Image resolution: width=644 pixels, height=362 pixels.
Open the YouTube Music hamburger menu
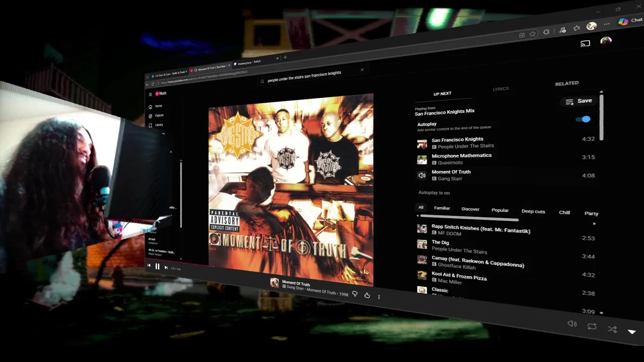click(150, 94)
